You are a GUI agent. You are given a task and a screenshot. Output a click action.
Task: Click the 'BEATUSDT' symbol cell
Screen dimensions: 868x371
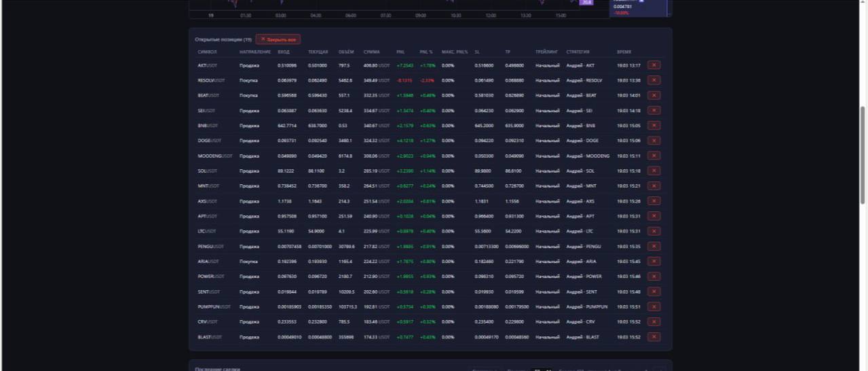pyautogui.click(x=207, y=95)
